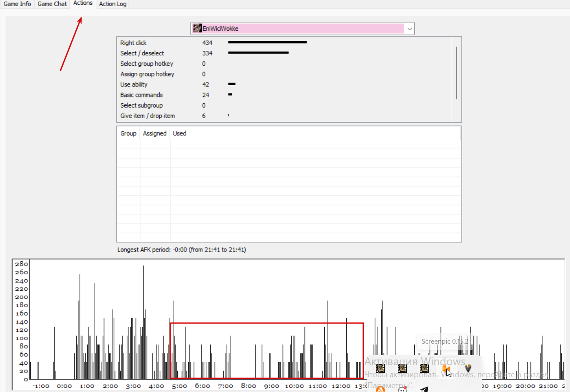
Task: Click the 42 use ability count
Action: 205,85
